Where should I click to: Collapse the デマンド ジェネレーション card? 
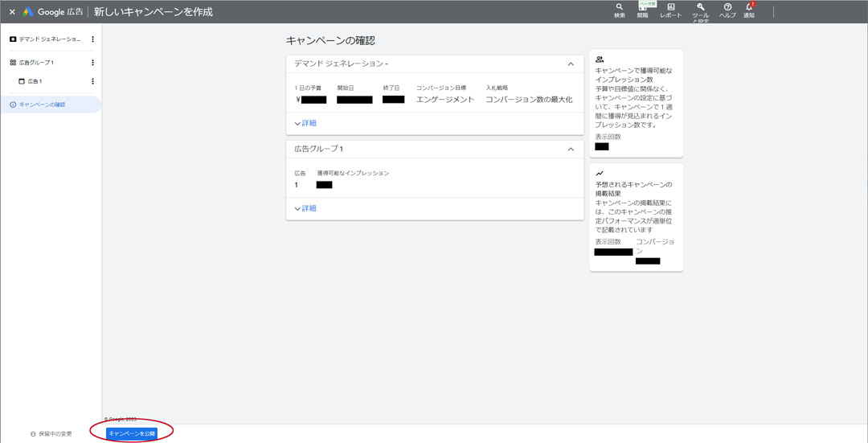pos(571,64)
